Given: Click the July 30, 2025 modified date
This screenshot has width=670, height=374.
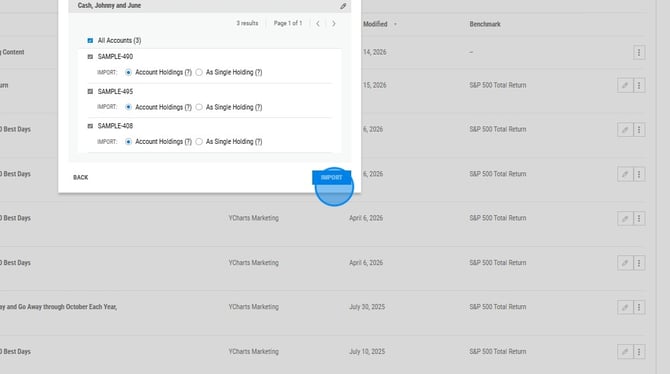Looking at the screenshot, I should [x=367, y=307].
